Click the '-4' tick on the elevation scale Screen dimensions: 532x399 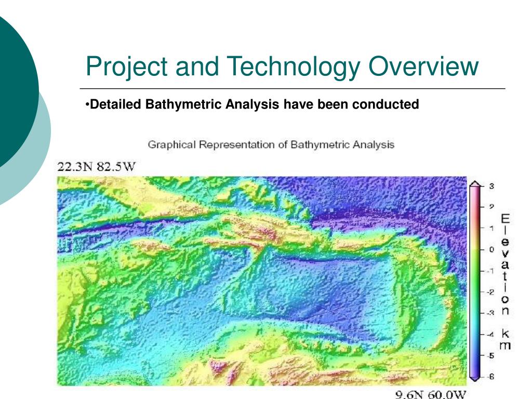point(490,335)
